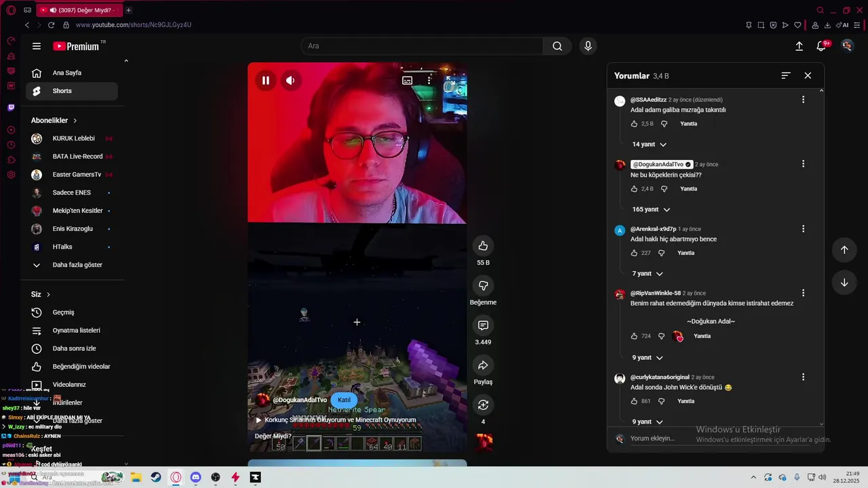This screenshot has height=488, width=868.
Task: Open Oynatma listeleri playlists
Action: pos(71,331)
